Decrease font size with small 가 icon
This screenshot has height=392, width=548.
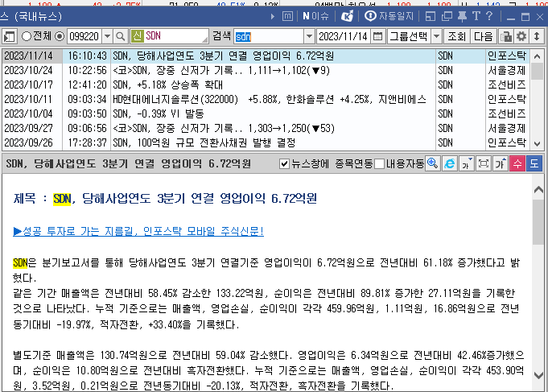click(466, 163)
